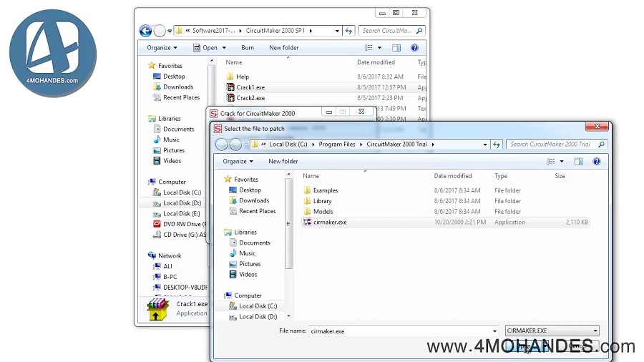Image resolution: width=644 pixels, height=362 pixels.
Task: Select Local Disk (C:) in dialog tree
Action: [x=258, y=306]
